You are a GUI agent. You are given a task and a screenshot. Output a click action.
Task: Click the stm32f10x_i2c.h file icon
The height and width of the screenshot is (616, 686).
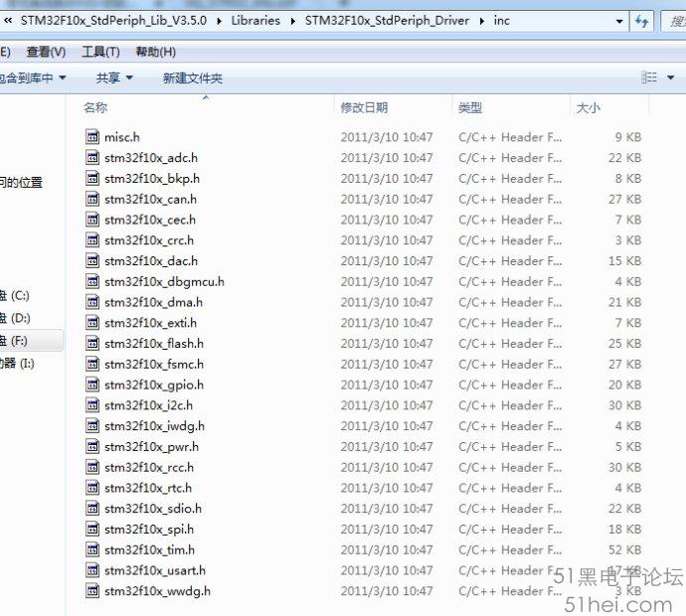click(92, 405)
